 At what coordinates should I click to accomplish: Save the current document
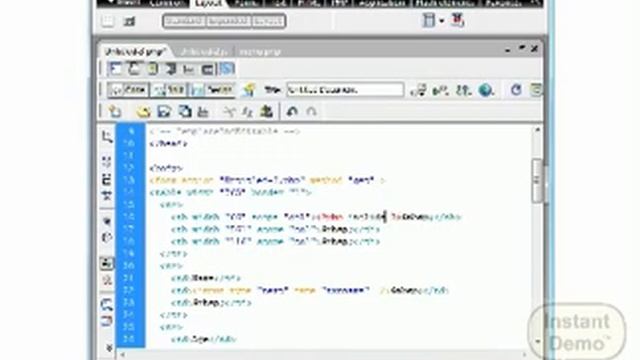pyautogui.click(x=164, y=111)
